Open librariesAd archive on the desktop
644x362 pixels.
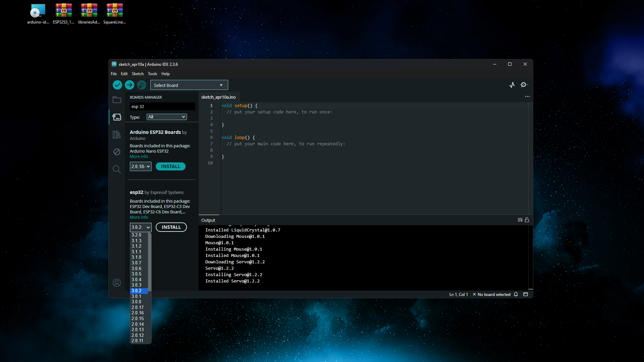point(89,14)
